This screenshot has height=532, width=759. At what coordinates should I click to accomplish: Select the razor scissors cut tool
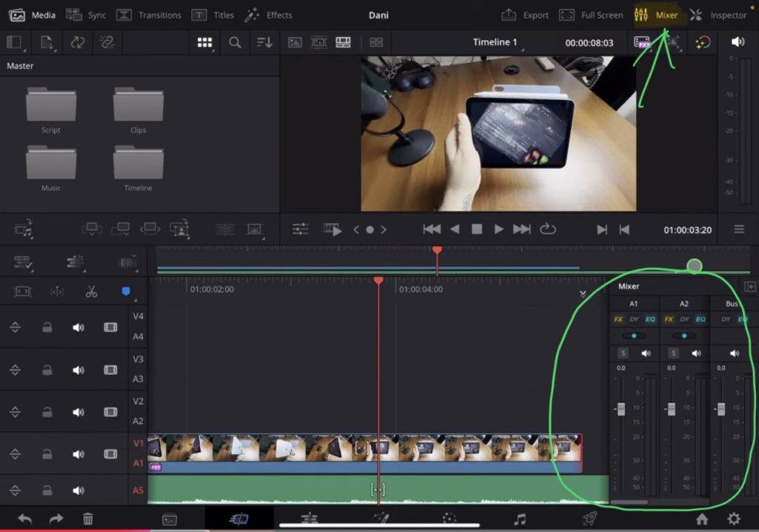point(91,292)
